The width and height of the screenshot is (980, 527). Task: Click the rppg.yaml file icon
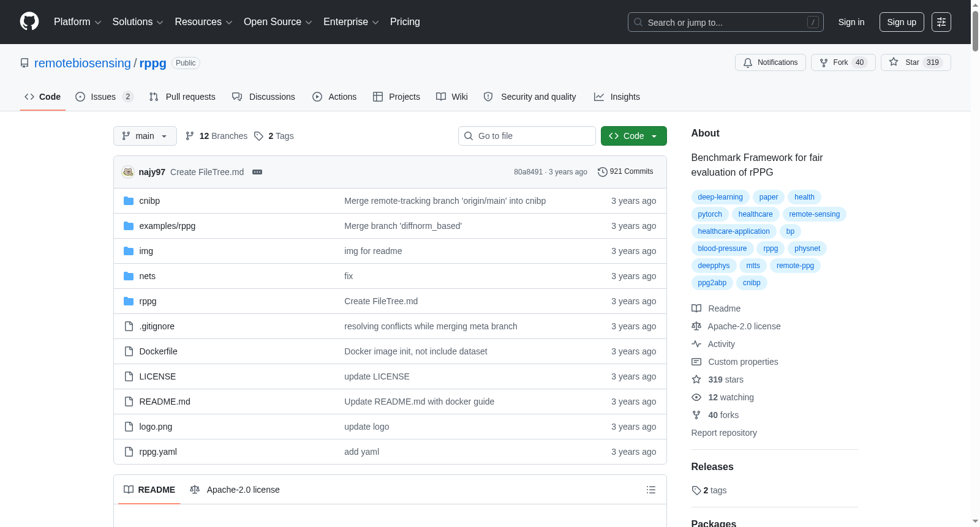pyautogui.click(x=129, y=452)
